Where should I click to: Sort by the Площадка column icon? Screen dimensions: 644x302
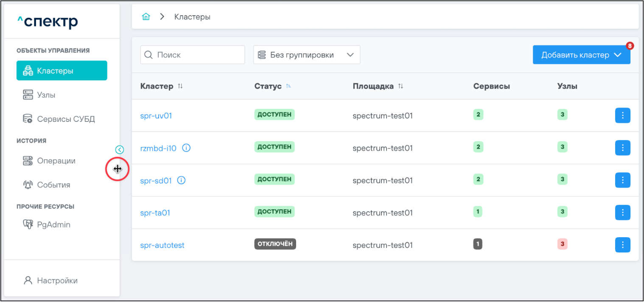coord(400,86)
